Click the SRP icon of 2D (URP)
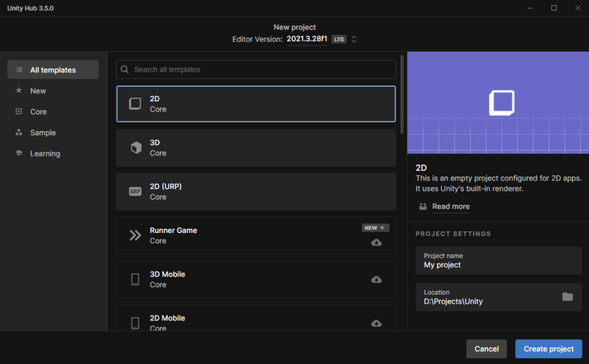Viewport: 589px width, 364px height. pos(135,191)
